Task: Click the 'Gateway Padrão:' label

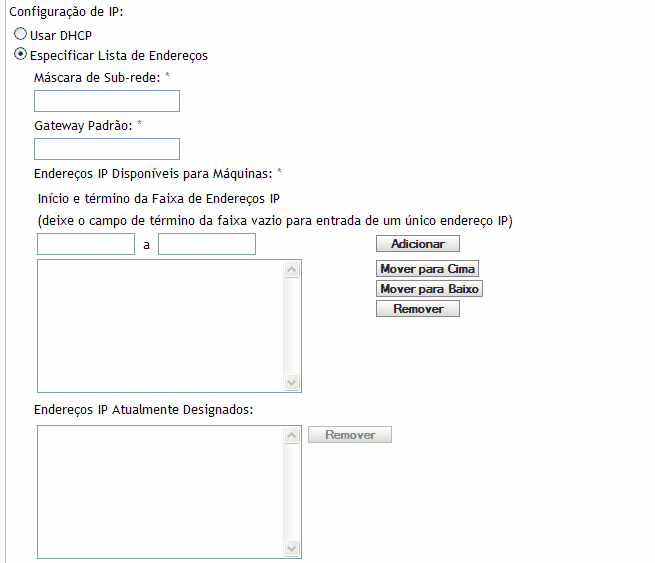Action: [x=83, y=126]
